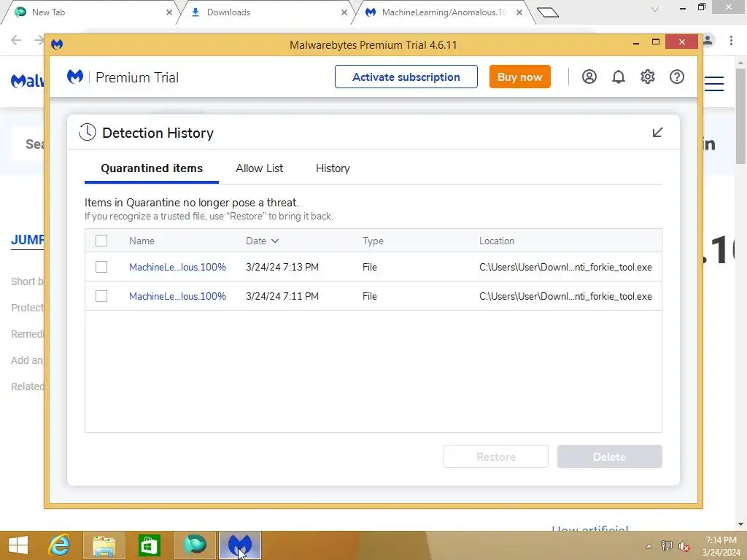Open the browser tab search chevron

tap(655, 9)
